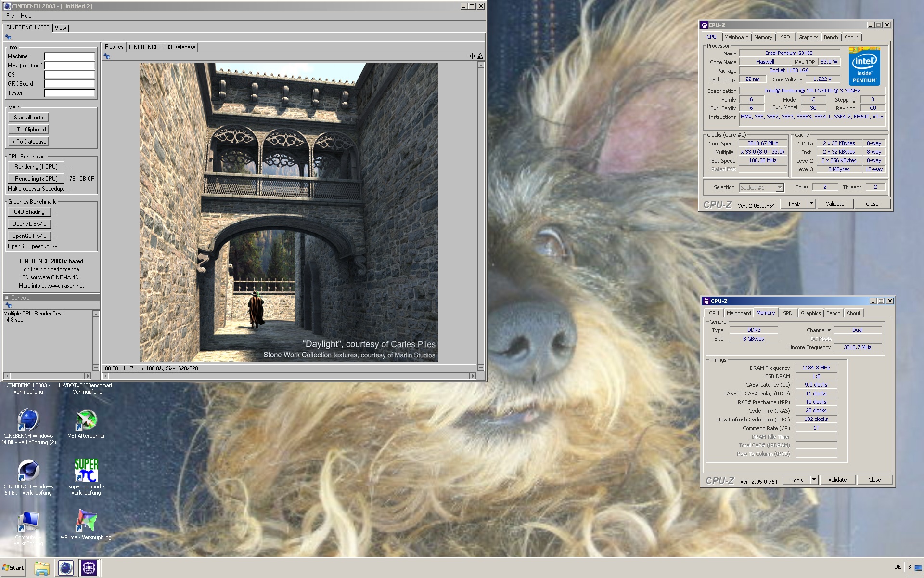Click the To Clipboard button
The width and height of the screenshot is (924, 578).
[x=28, y=130]
